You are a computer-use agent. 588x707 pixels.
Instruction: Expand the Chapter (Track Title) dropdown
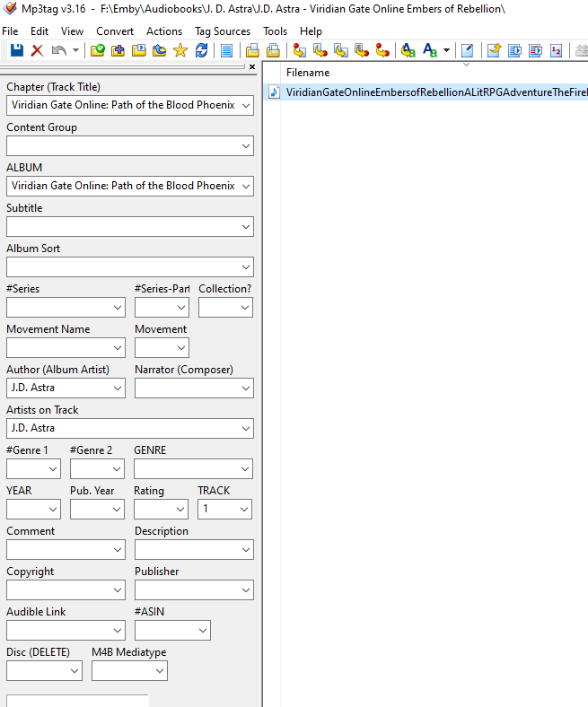click(246, 106)
